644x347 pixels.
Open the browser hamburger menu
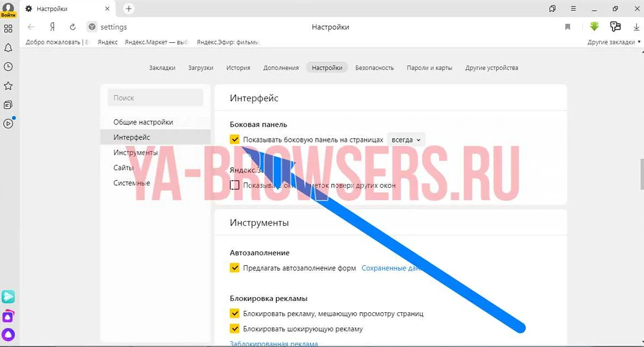tap(574, 9)
